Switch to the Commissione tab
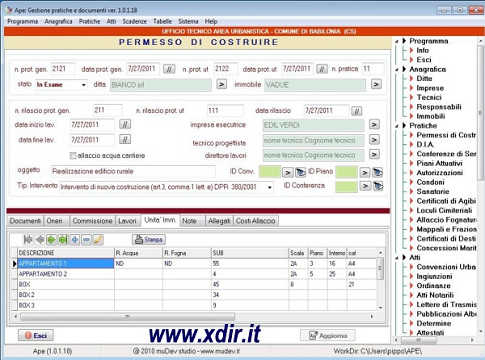 pyautogui.click(x=92, y=221)
